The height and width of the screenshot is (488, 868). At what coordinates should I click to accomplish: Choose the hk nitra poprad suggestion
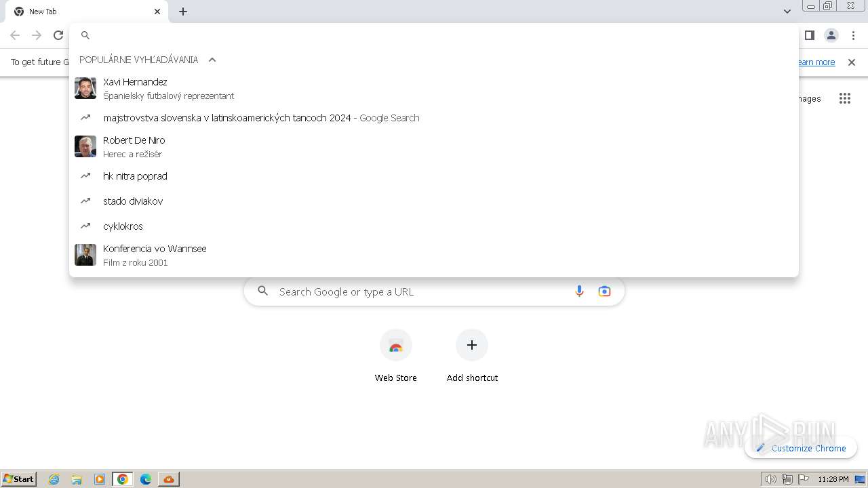click(x=434, y=176)
